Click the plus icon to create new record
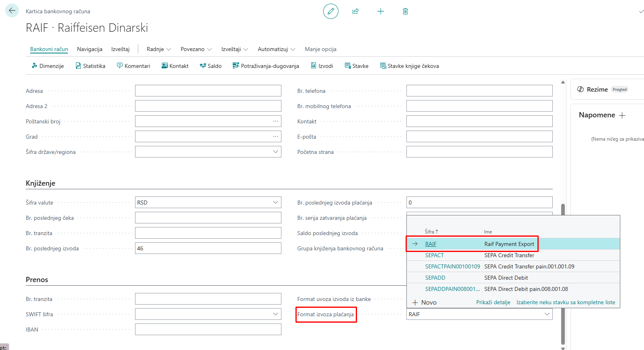The image size is (644, 350). click(380, 11)
